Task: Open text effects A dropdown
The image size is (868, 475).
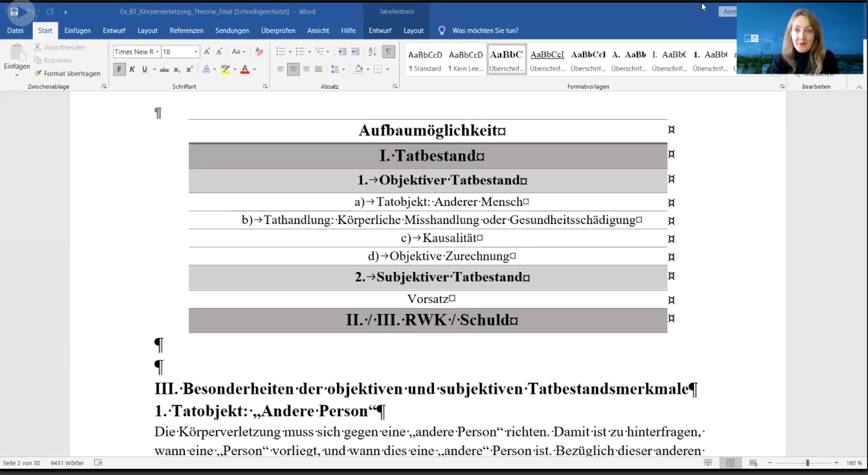Action: (209, 69)
